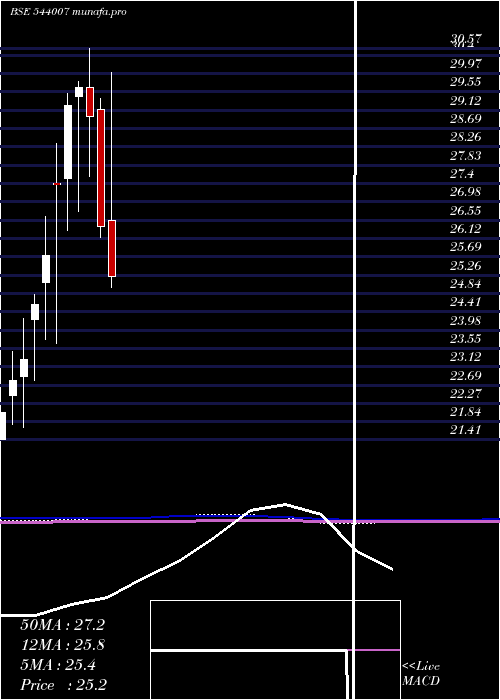
Task: Click the '<<Live MACD' label
Action: [421, 674]
